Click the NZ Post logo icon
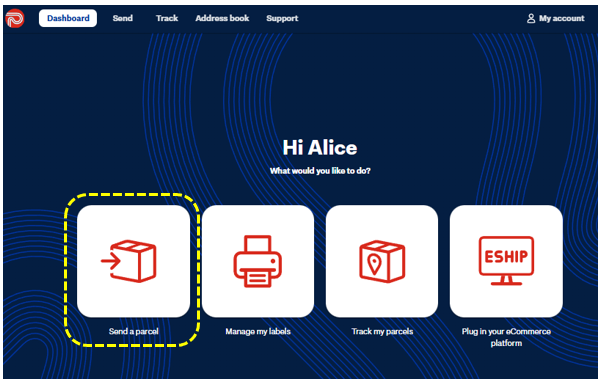Image resolution: width=599 pixels, height=385 pixels. [x=15, y=18]
